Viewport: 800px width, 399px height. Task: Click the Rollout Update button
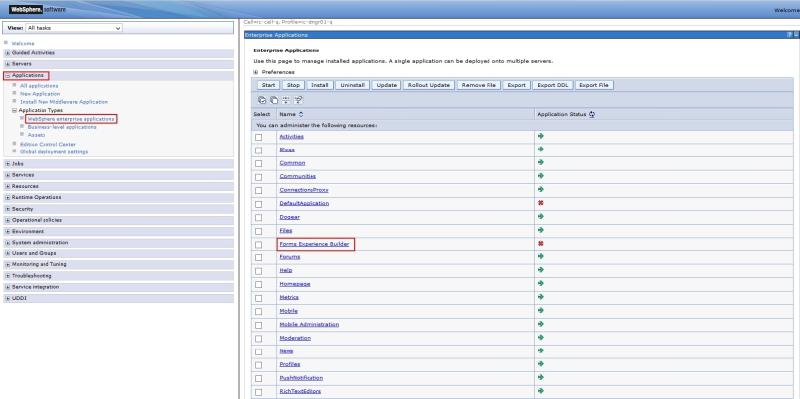pos(429,85)
